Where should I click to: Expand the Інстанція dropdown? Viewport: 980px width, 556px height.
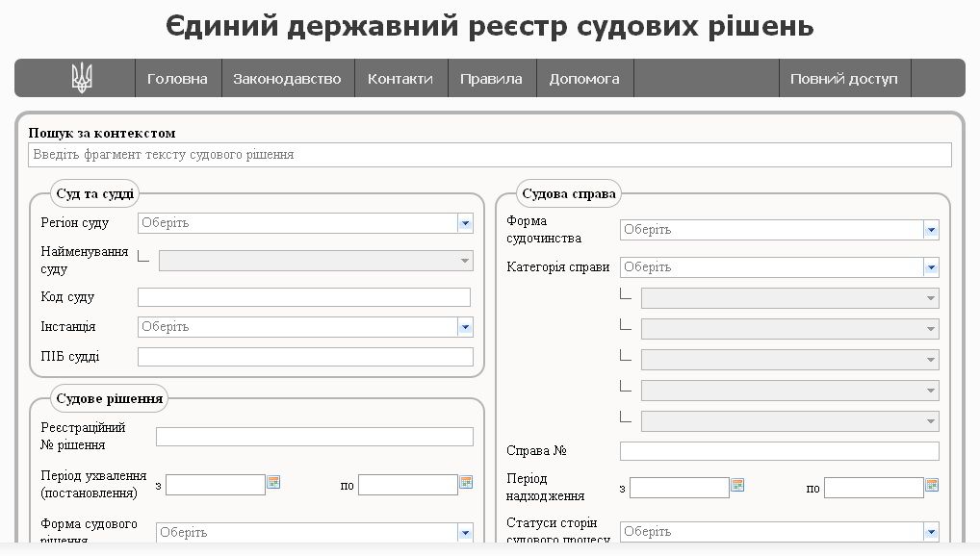[465, 327]
